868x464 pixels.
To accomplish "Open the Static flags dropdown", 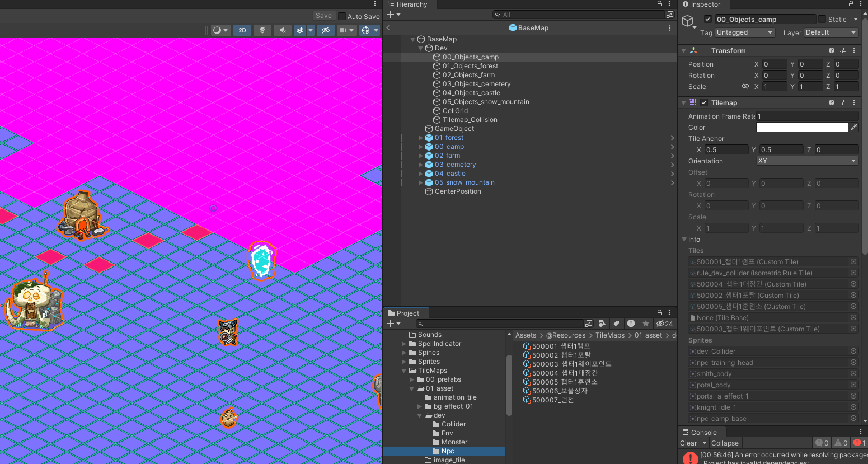I will click(856, 19).
